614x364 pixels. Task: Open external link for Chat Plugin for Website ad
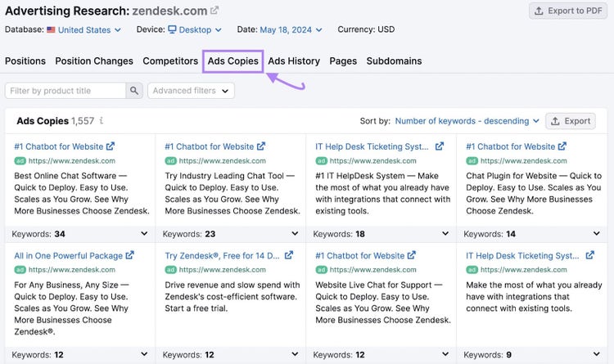[x=562, y=146]
